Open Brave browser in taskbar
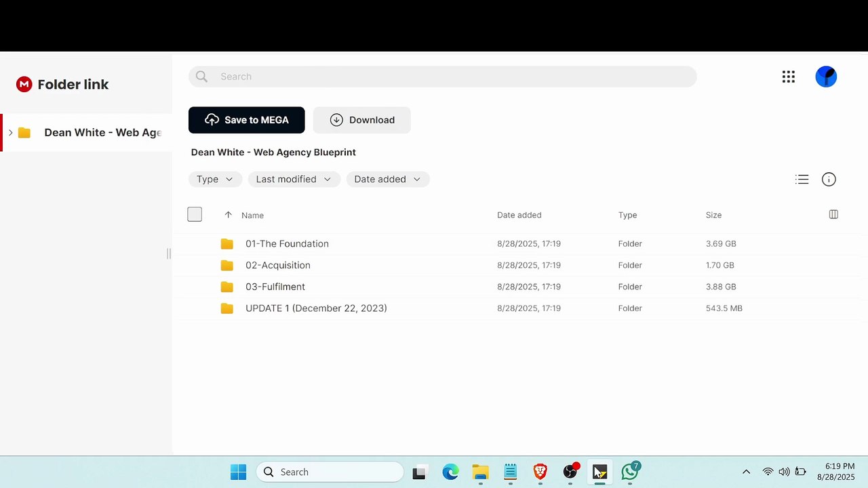 click(x=540, y=472)
